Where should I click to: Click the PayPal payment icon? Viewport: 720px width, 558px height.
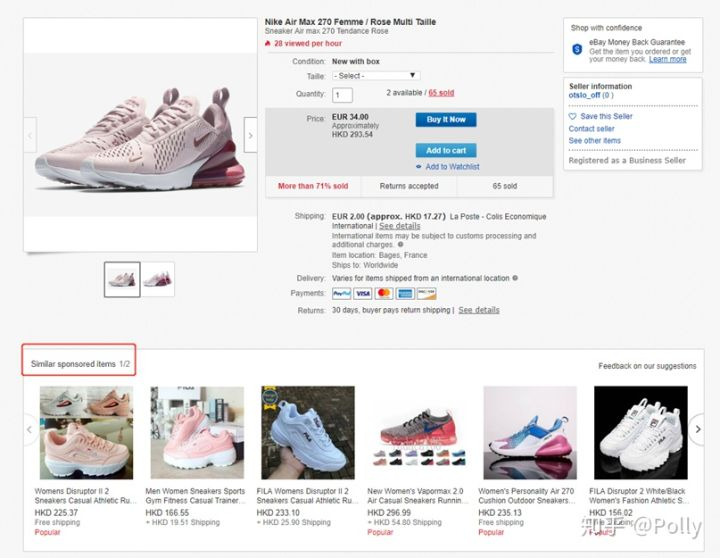point(342,294)
